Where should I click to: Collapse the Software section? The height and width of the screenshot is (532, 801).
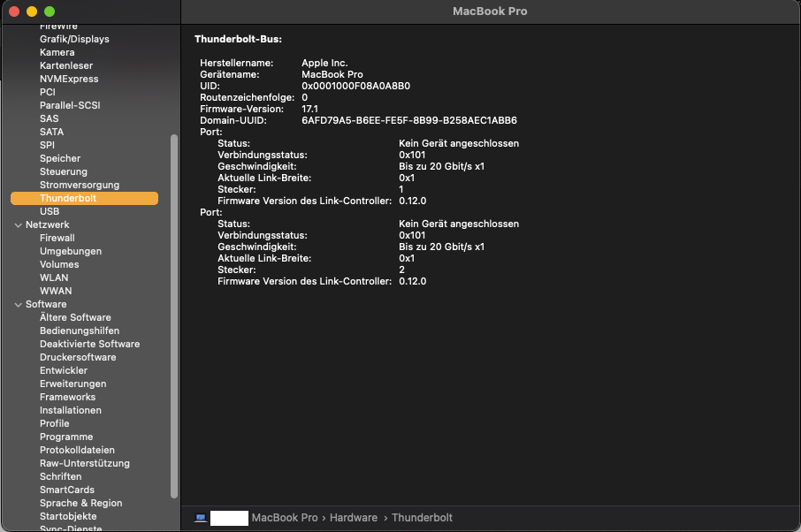point(19,305)
